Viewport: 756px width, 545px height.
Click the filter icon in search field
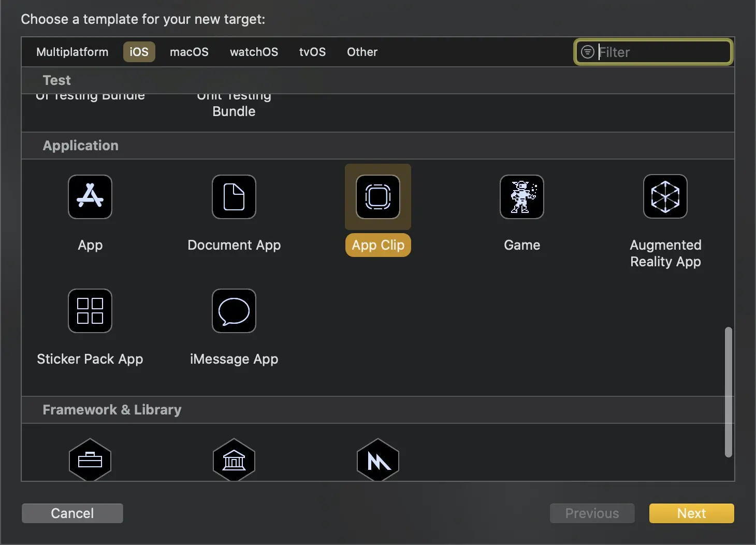tap(587, 52)
